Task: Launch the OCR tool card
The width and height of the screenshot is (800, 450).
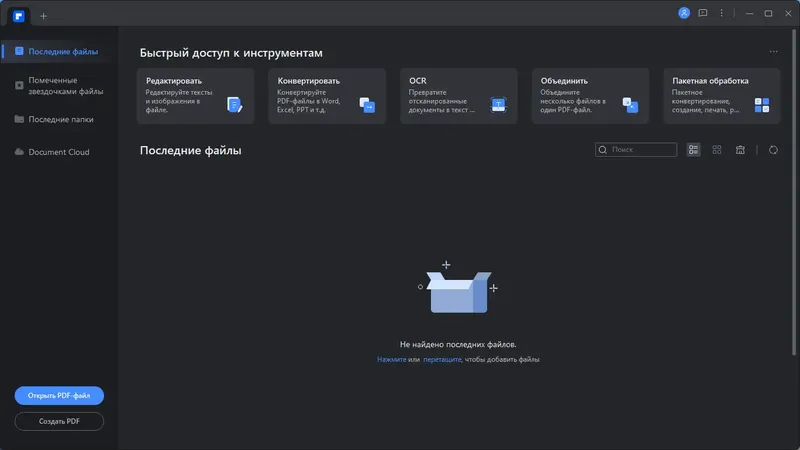Action: coord(459,96)
